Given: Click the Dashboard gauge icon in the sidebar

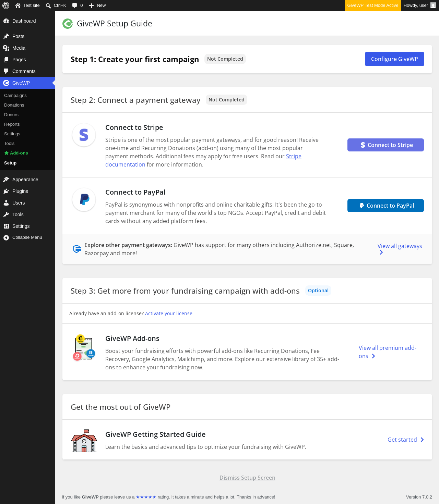Looking at the screenshot, I should tap(6, 21).
